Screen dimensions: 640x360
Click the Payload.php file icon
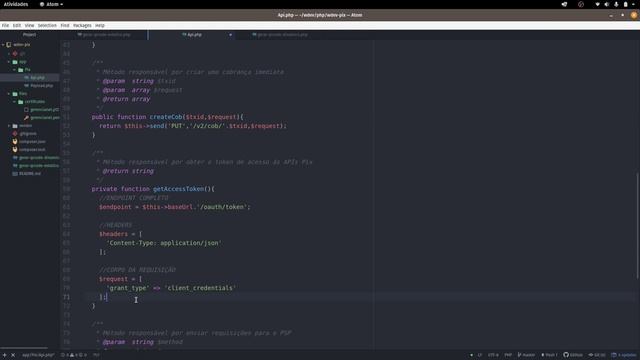click(x=27, y=86)
